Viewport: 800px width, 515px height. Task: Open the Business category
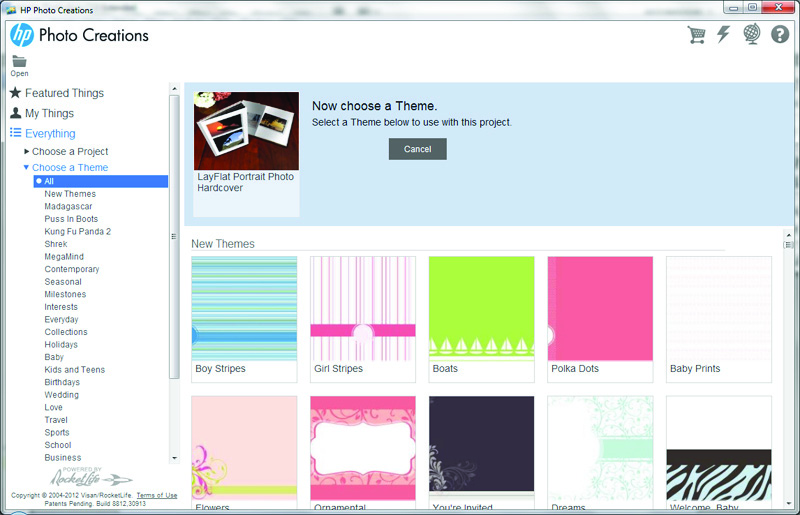63,457
